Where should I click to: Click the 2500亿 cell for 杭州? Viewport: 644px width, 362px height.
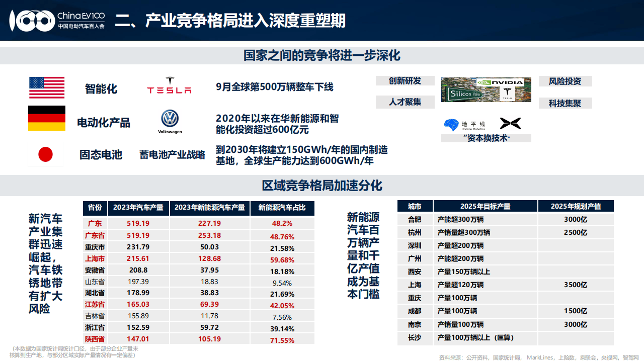click(576, 232)
